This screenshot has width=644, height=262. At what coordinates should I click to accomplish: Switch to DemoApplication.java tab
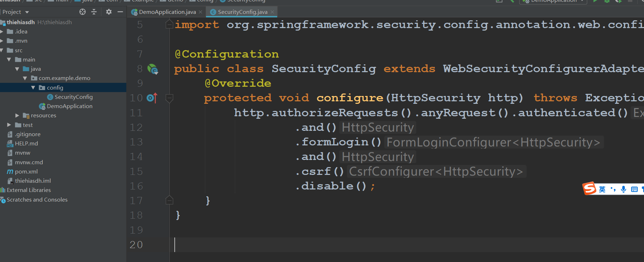(167, 12)
